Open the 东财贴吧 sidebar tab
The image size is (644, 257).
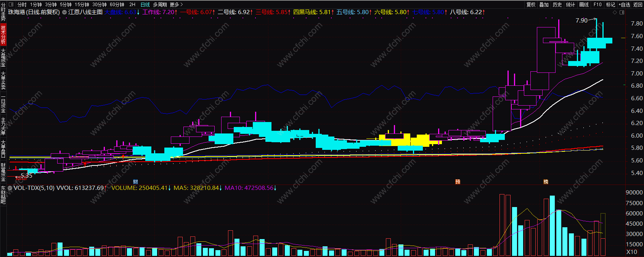(x=3, y=195)
